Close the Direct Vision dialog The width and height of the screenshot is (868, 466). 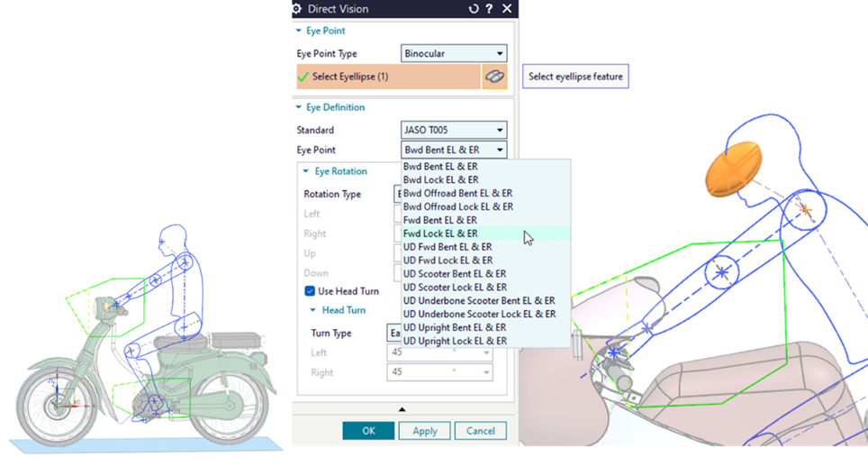coord(507,9)
